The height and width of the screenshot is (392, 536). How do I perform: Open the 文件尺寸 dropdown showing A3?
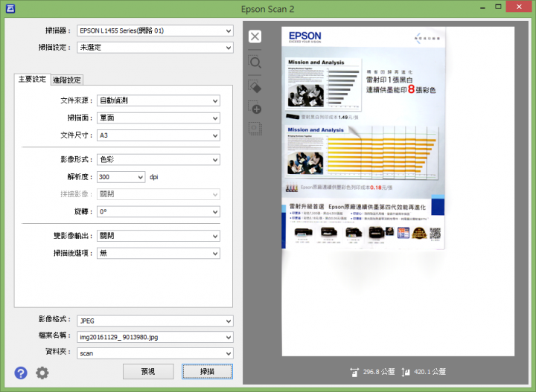[x=159, y=135]
